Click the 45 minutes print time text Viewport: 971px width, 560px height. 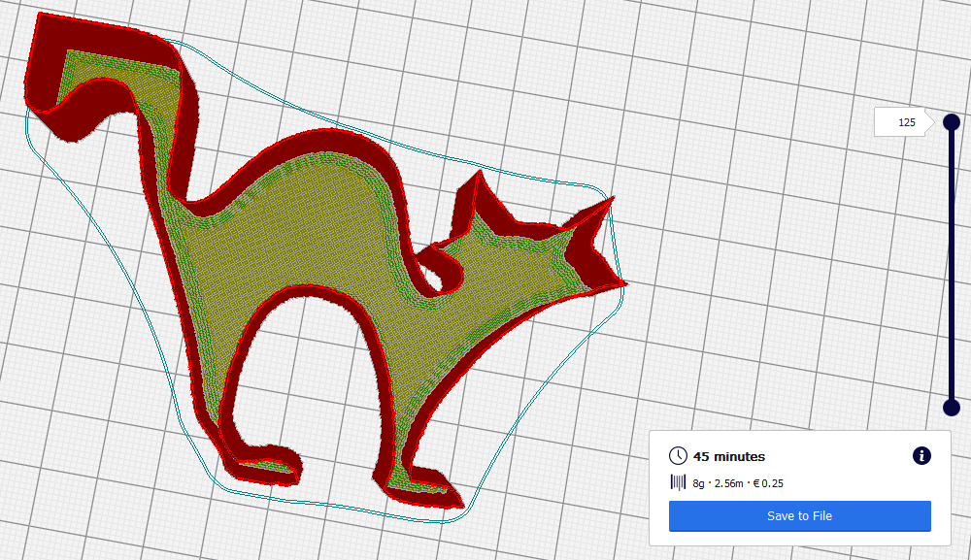point(730,456)
